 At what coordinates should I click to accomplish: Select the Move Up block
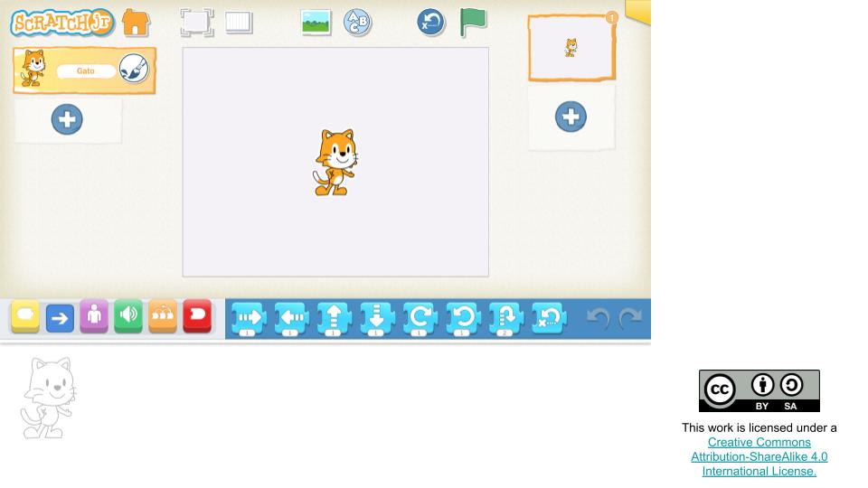coord(334,319)
